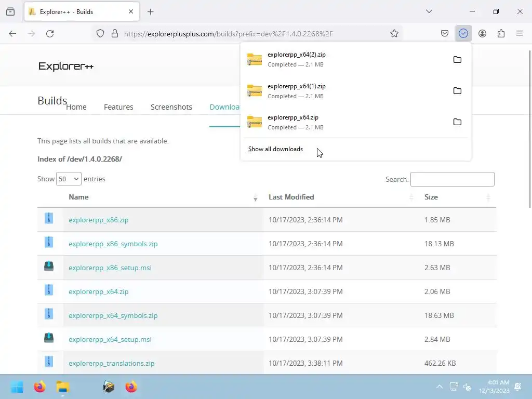Screen dimensions: 532x399
Task: Open a new tab with plus button
Action: pos(150,12)
